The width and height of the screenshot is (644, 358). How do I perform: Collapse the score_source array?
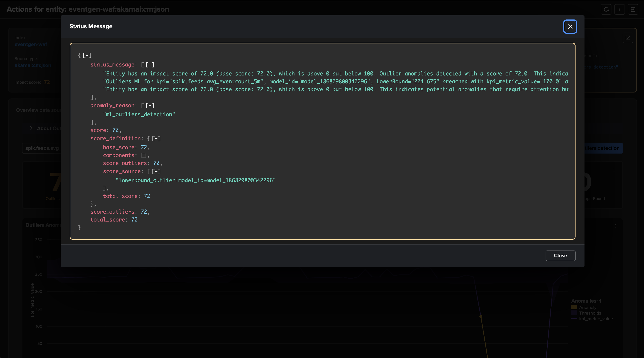pyautogui.click(x=156, y=171)
